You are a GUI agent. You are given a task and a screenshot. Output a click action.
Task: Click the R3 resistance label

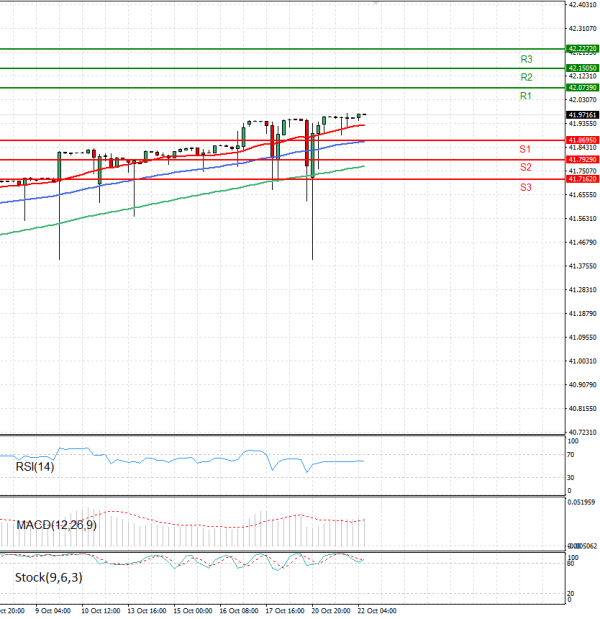[525, 60]
